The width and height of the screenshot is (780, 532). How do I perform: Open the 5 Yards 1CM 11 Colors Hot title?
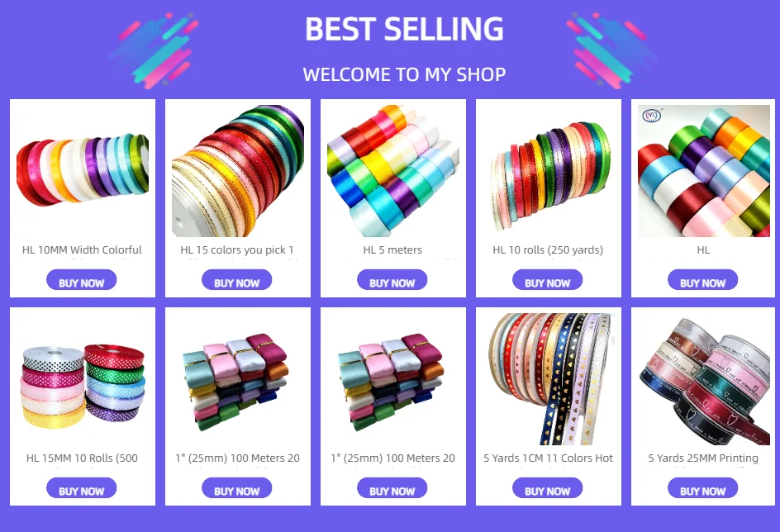click(548, 458)
